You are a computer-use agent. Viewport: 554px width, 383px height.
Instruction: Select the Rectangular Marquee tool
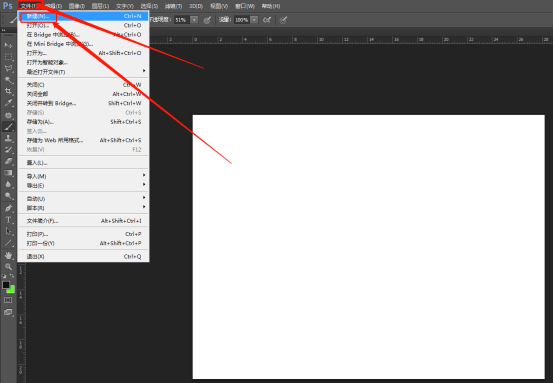8,57
